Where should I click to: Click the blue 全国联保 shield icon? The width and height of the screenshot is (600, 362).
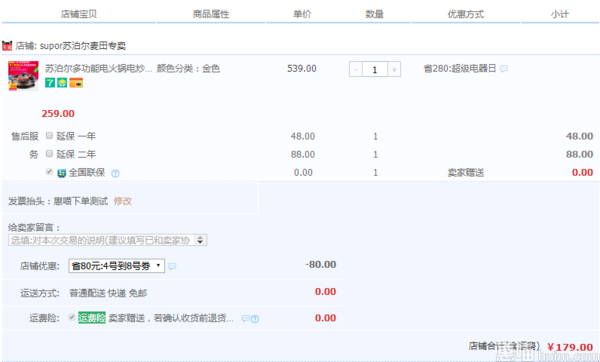coord(62,173)
